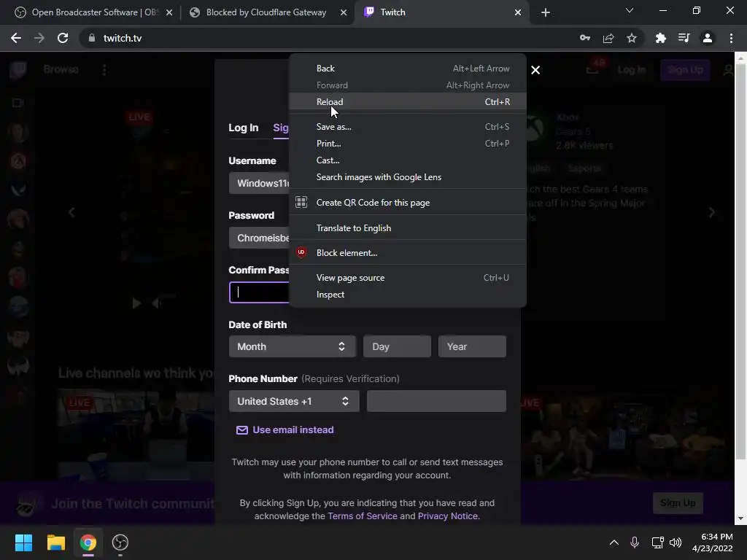Click the browser forward arrow
Viewport: 747px width, 560px height.
(x=39, y=38)
